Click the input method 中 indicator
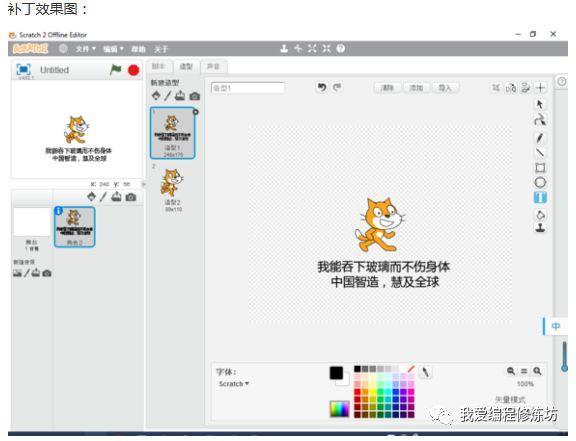Screen dimensions: 576x441 pos(556,326)
